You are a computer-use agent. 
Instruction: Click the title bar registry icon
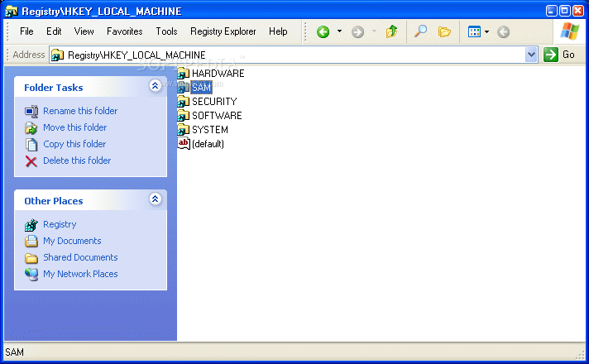click(12, 12)
